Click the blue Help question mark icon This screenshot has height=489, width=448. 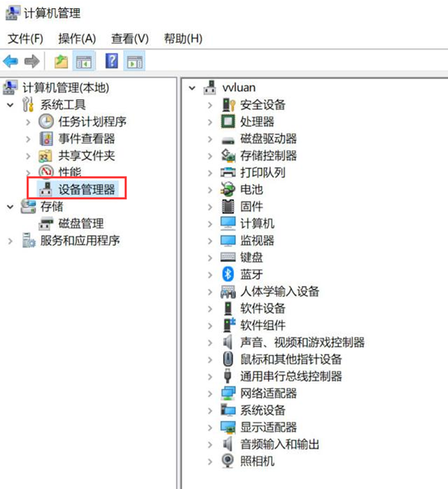point(112,60)
